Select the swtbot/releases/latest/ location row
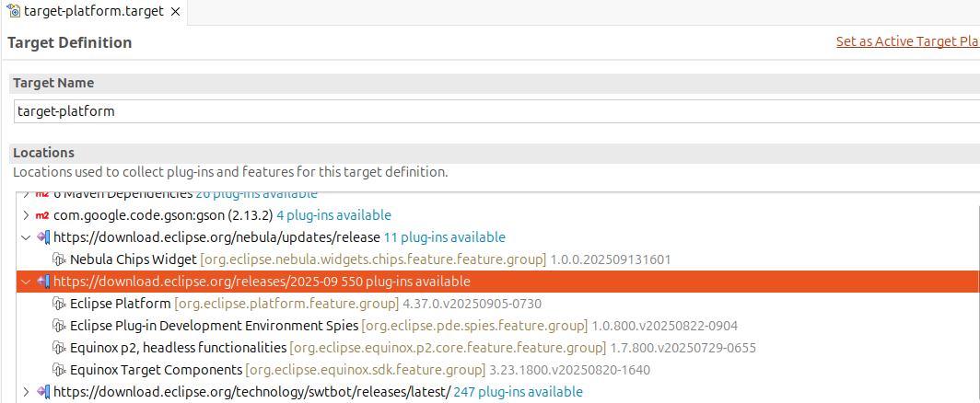 (496, 392)
